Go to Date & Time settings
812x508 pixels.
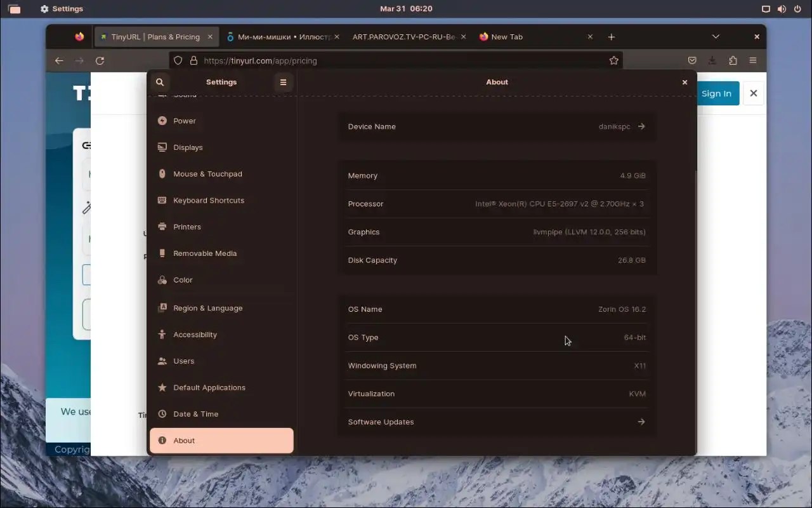(x=221, y=414)
